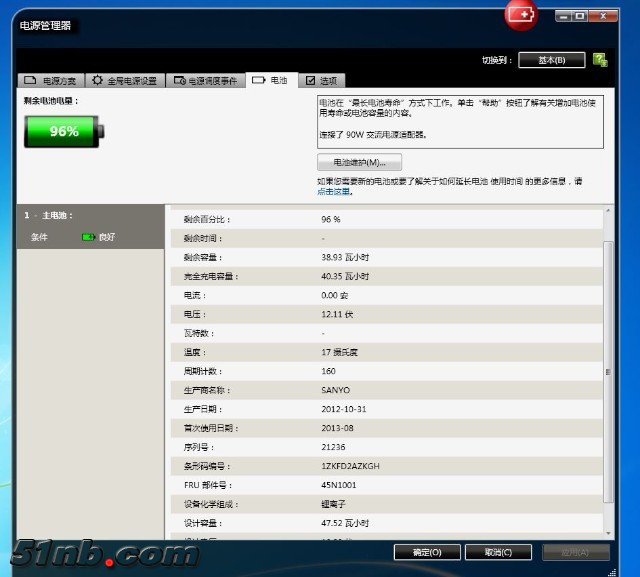Close the power manager window
The image size is (640, 577).
(x=603, y=16)
